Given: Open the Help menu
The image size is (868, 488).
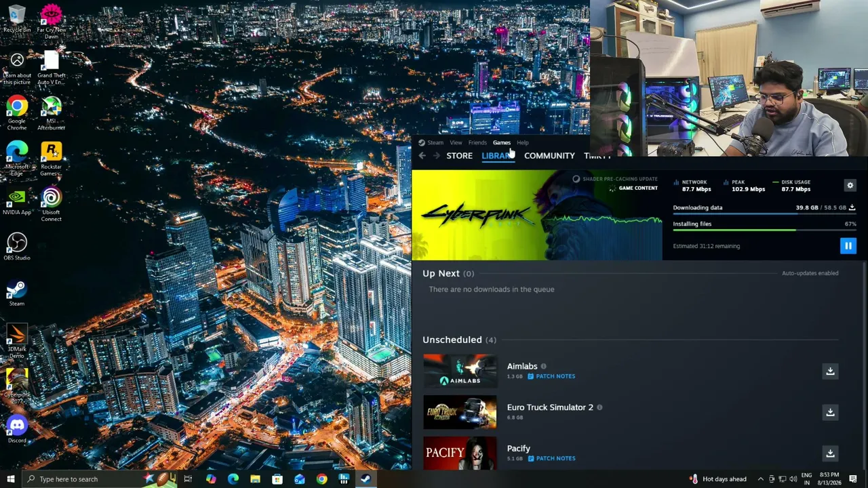Looking at the screenshot, I should tap(522, 142).
